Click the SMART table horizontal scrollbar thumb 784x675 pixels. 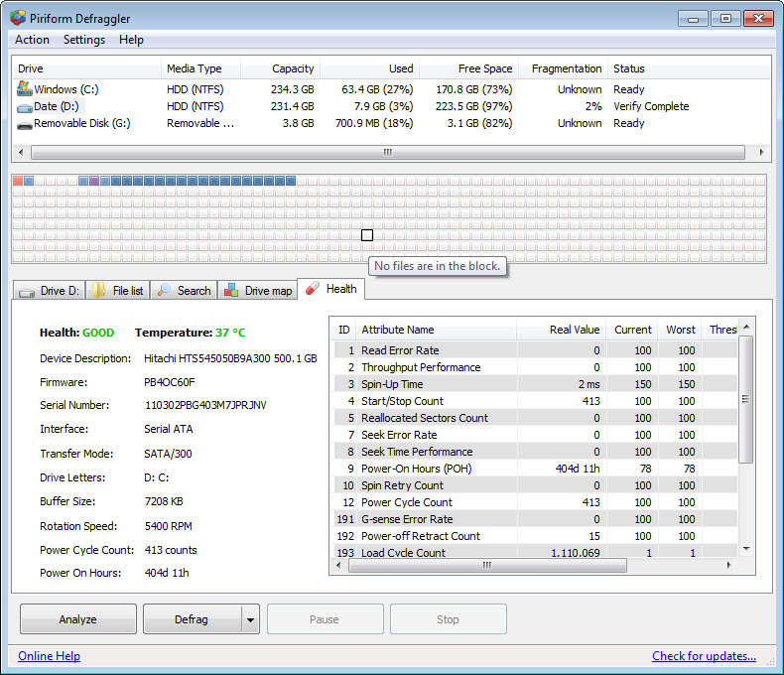point(487,565)
